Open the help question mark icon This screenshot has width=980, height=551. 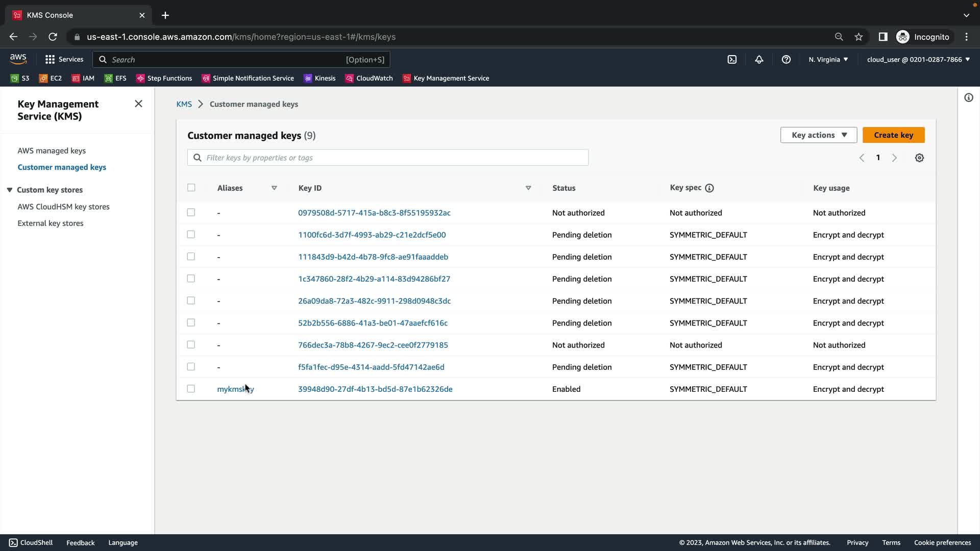(x=786, y=60)
